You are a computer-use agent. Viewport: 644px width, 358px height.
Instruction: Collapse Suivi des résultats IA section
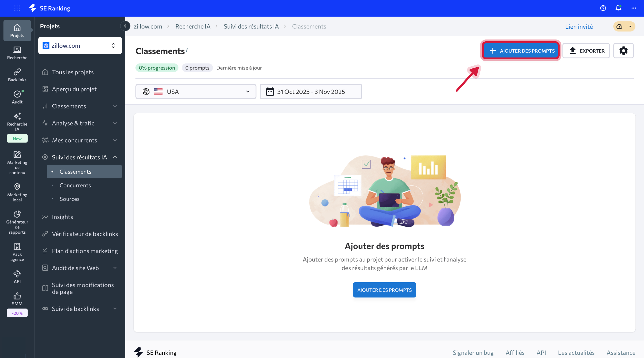coord(115,157)
